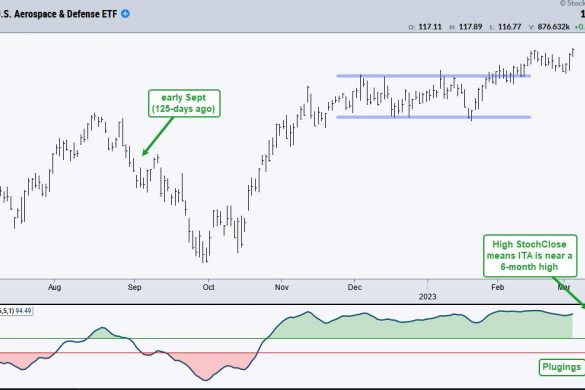
Task: Select the green arrow pointing to early September
Action: pyautogui.click(x=158, y=136)
